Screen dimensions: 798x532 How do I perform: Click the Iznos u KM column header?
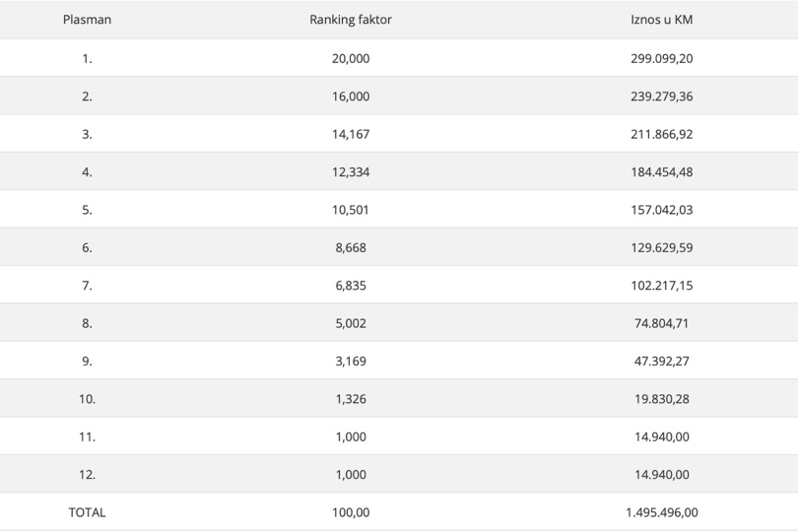(x=662, y=20)
